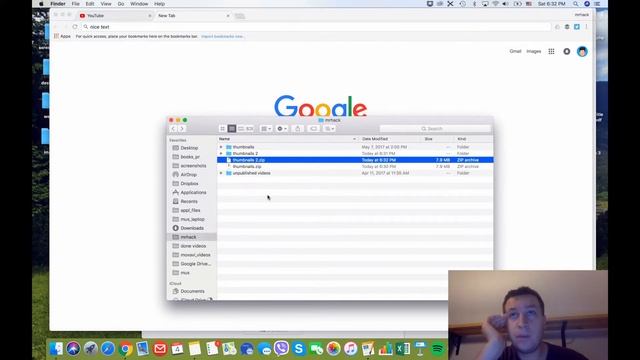This screenshot has width=640, height=360.
Task: Open Dropbox in Finder sidebar
Action: click(189, 184)
